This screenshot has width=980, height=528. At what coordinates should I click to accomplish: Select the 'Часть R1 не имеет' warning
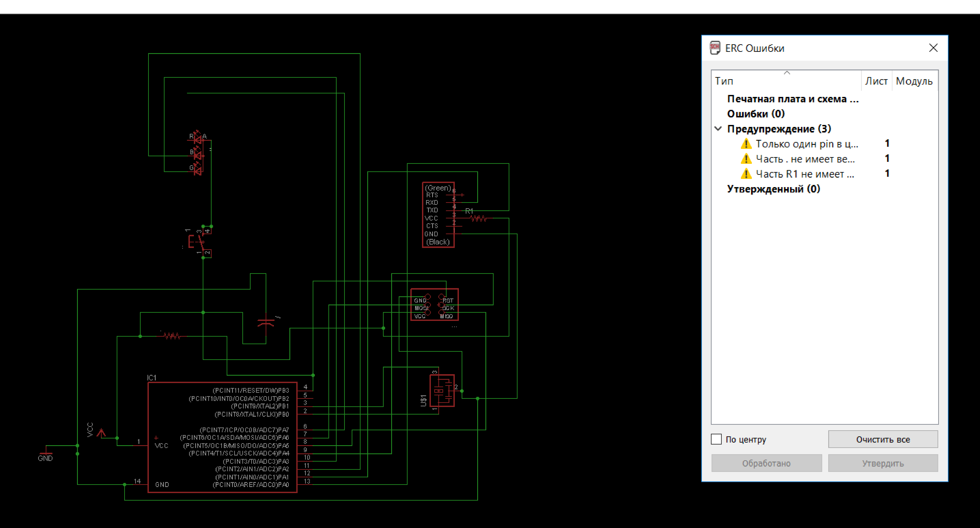click(x=805, y=174)
